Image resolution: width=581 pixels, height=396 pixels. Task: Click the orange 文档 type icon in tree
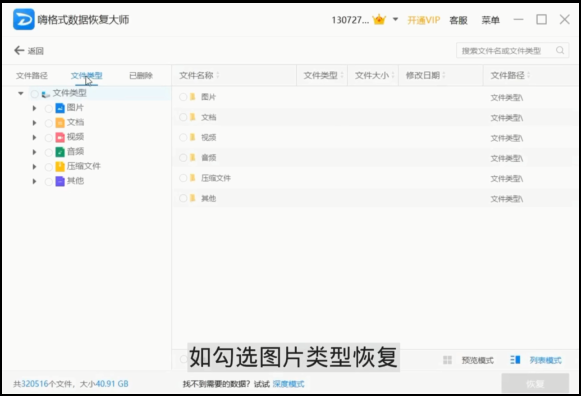pos(60,123)
